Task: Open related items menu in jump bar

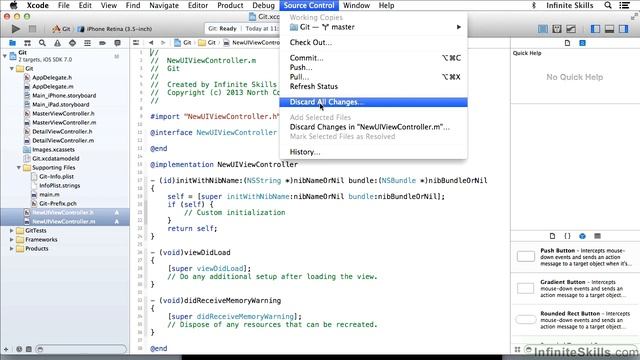Action: pyautogui.click(x=136, y=42)
